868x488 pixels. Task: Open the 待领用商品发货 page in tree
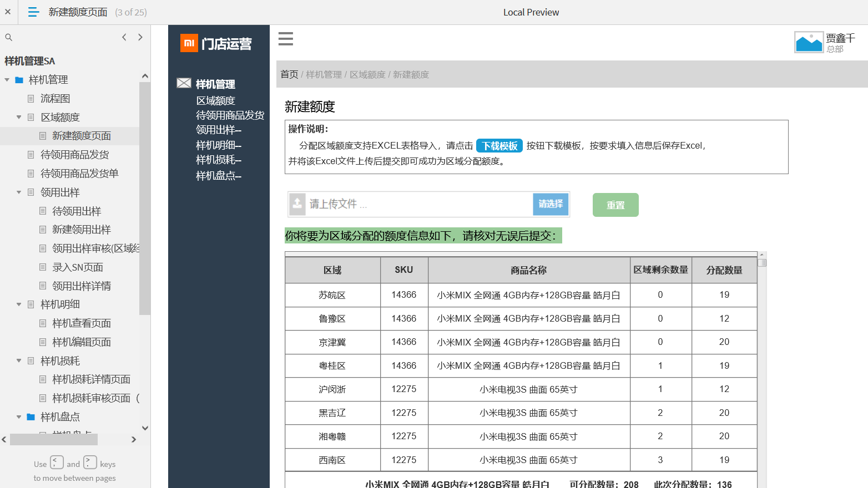[75, 155]
